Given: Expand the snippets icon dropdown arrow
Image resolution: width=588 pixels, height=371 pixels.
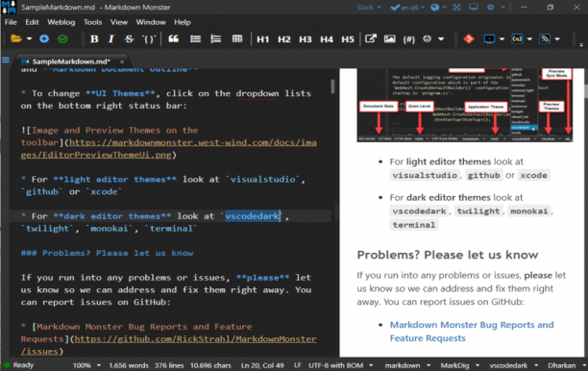Looking at the screenshot, I should click(x=529, y=38).
